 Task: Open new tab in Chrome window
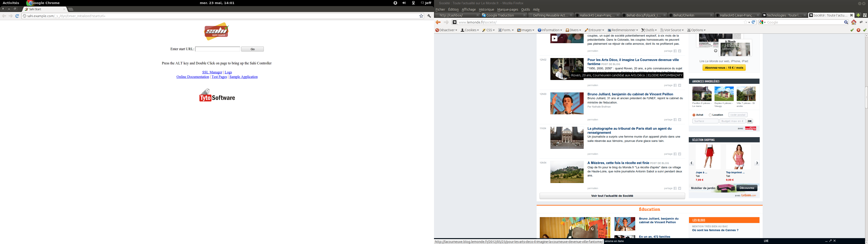tap(71, 9)
